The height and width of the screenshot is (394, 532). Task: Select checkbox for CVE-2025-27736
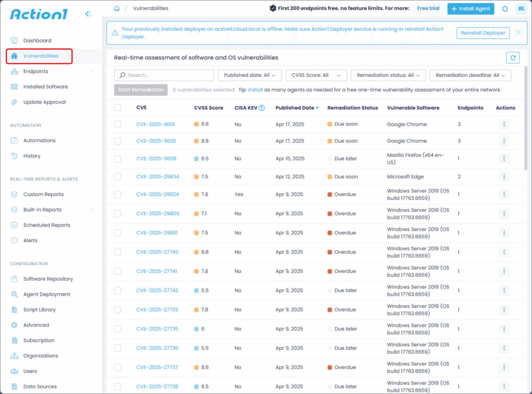(118, 348)
